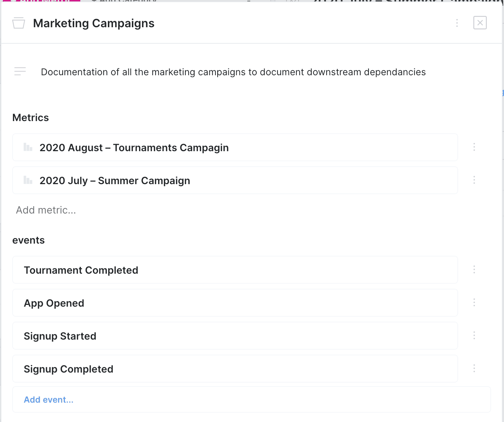Open the 2020 August – Tournaments Campagin metric

tap(134, 148)
